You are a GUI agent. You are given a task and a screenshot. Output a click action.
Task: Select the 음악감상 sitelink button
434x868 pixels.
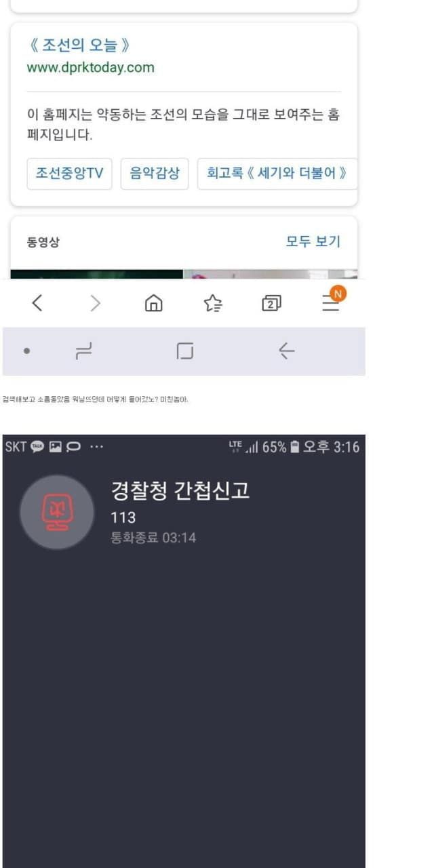pos(155,174)
